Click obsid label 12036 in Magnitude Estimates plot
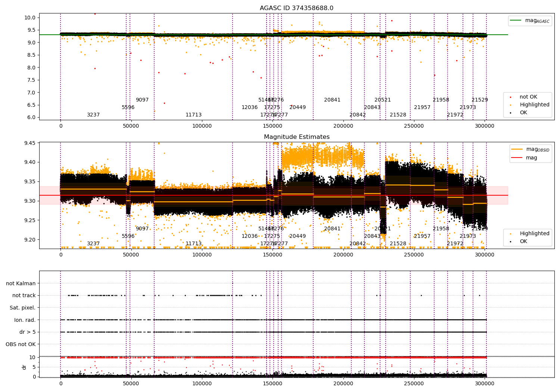 pyautogui.click(x=249, y=236)
